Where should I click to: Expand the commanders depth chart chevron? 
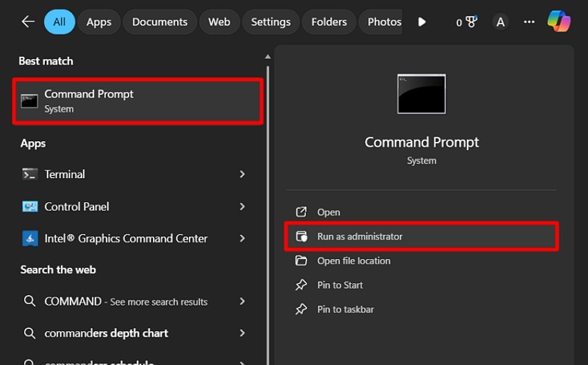click(242, 333)
